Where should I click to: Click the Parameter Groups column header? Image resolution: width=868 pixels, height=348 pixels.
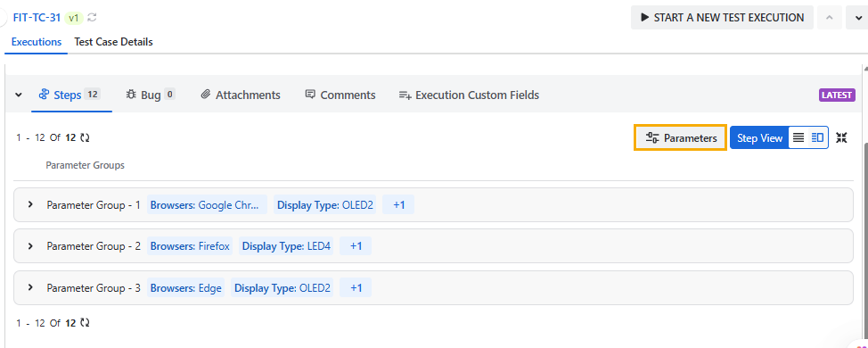[86, 165]
